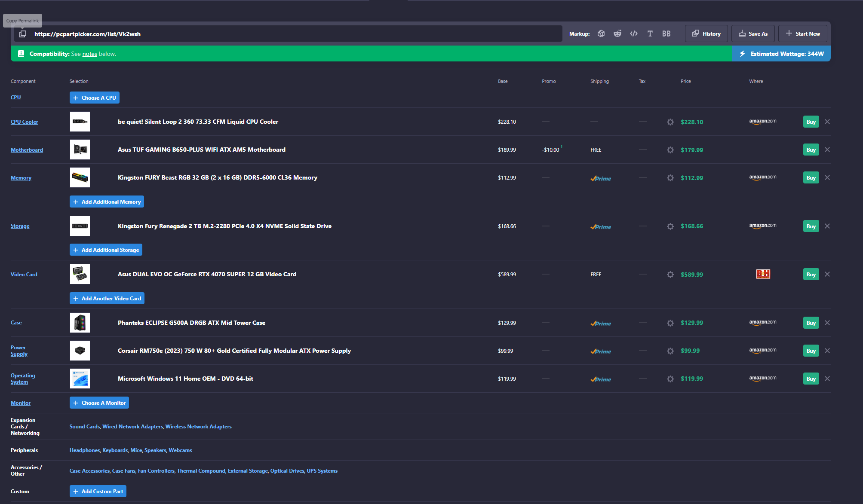Click the -$10.00 motherboard promo
The height and width of the screenshot is (504, 863).
click(551, 150)
